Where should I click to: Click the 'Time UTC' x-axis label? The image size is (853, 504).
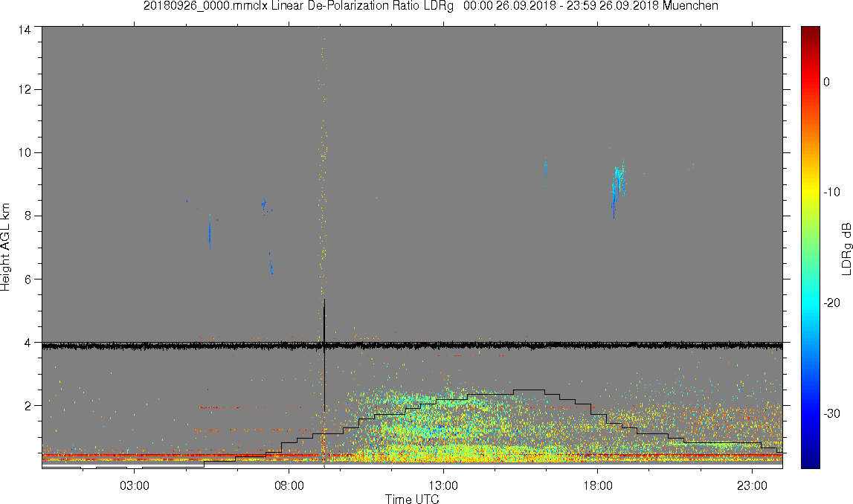point(412,499)
